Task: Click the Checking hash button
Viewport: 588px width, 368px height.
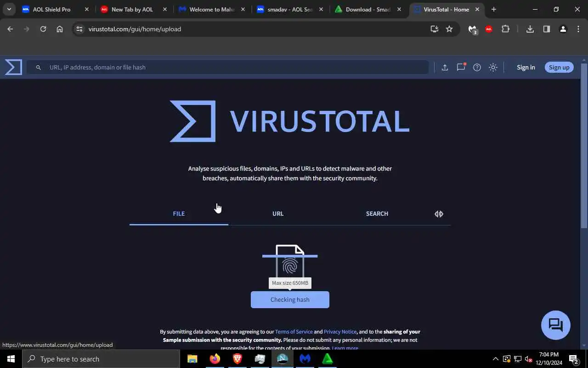Action: click(x=290, y=299)
